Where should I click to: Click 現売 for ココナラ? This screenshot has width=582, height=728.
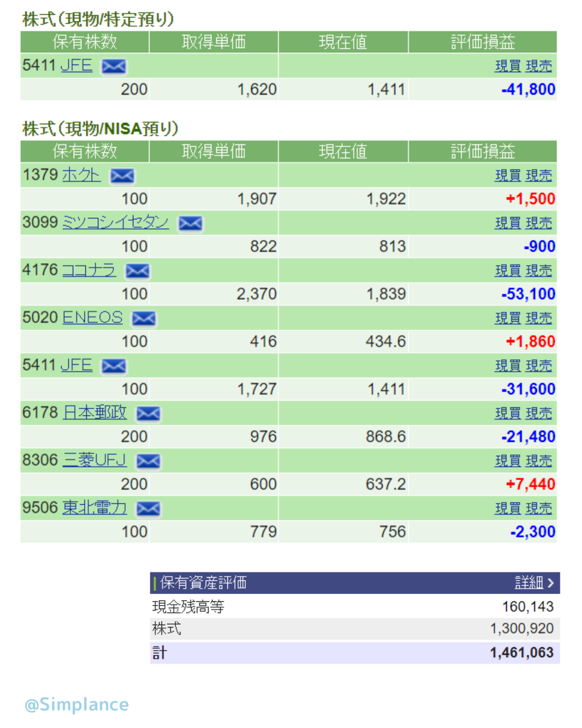[539, 271]
